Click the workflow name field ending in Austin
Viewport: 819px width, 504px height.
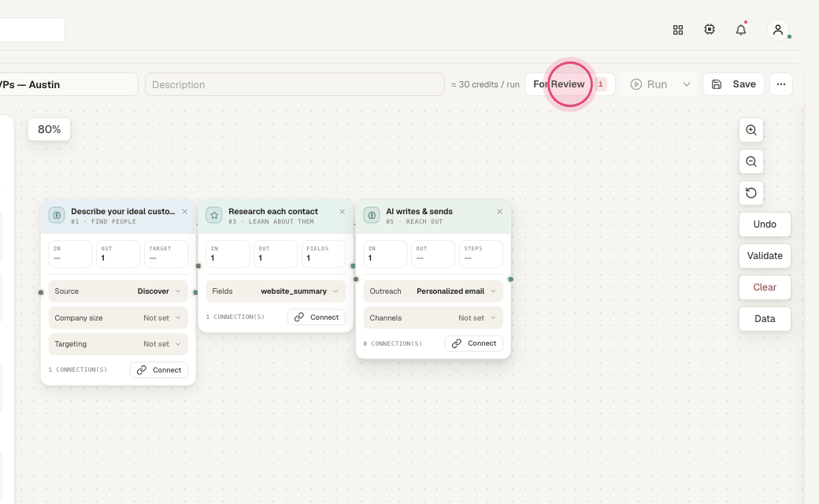[68, 84]
